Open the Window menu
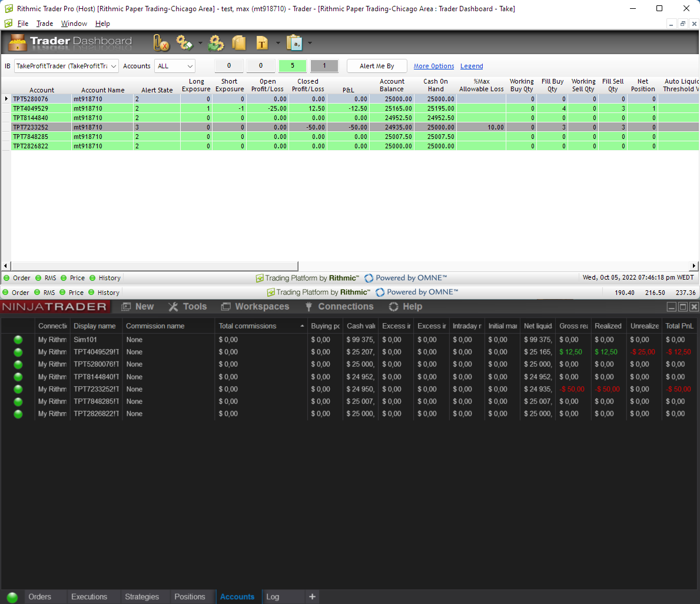The width and height of the screenshot is (700, 604). (x=74, y=24)
